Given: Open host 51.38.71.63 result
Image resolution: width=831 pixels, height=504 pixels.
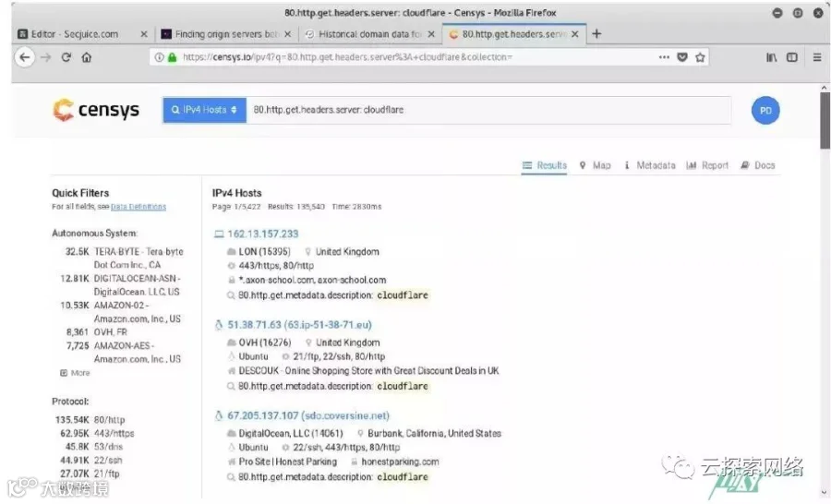Looking at the screenshot, I should (299, 325).
